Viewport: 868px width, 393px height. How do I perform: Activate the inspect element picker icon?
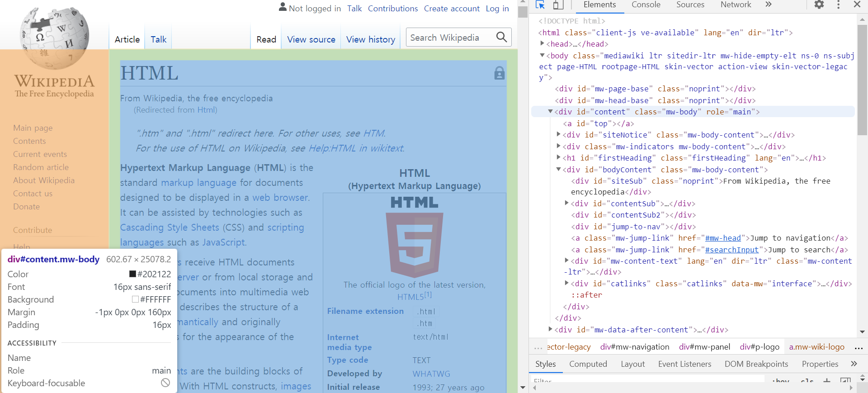coord(540,5)
